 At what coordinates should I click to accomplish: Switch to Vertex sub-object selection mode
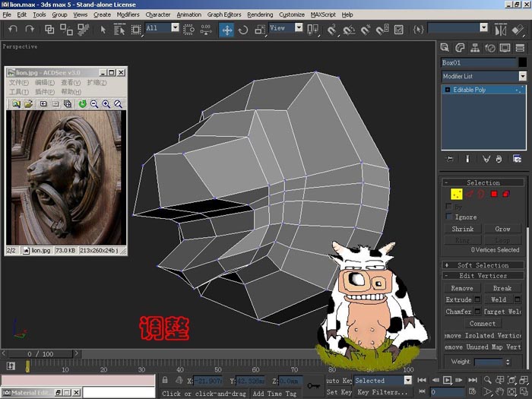point(456,194)
